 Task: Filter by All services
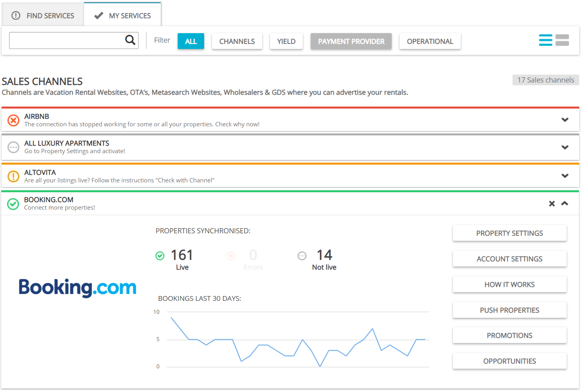pyautogui.click(x=191, y=41)
